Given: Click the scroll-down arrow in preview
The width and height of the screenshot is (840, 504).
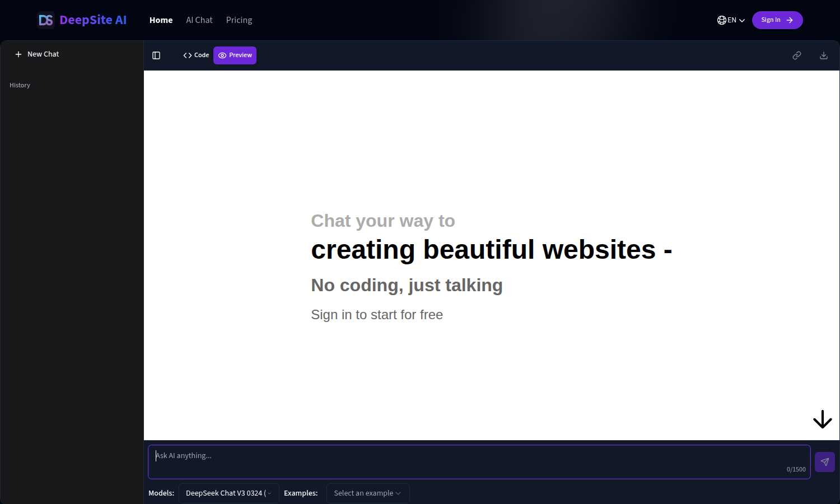Looking at the screenshot, I should (823, 419).
